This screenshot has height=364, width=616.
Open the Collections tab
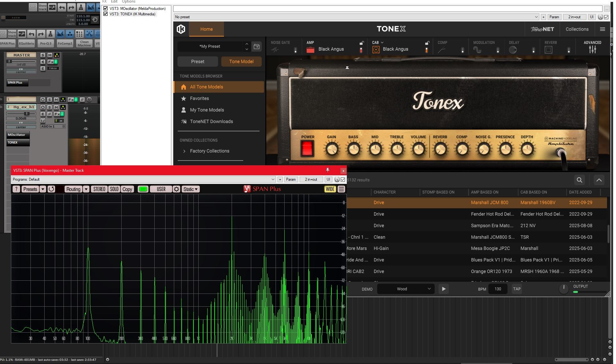coord(577,29)
